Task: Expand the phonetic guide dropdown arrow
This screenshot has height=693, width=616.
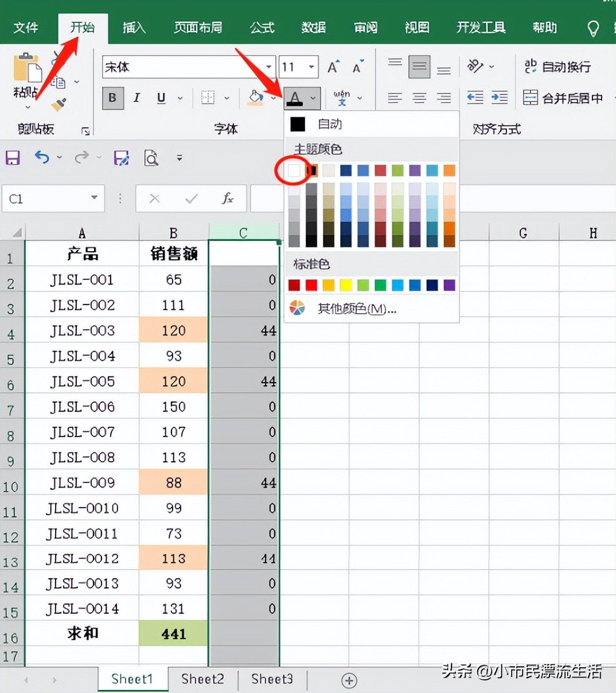Action: (360, 98)
